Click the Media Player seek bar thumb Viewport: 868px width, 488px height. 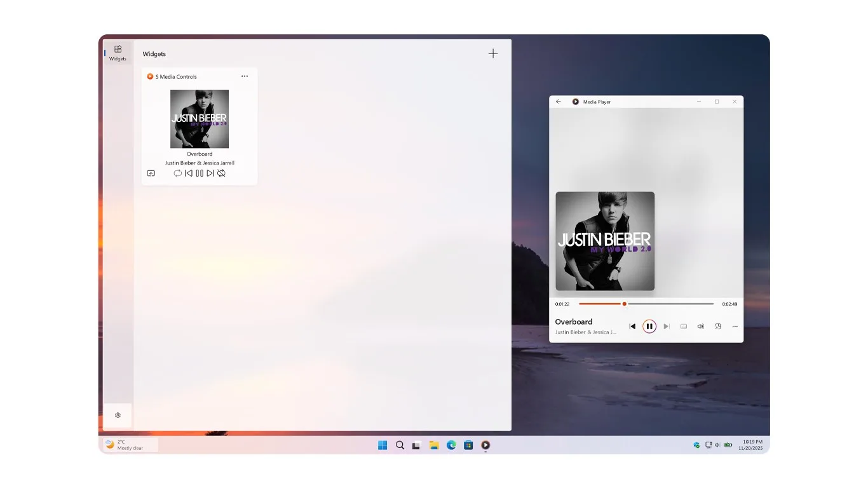[x=624, y=304]
